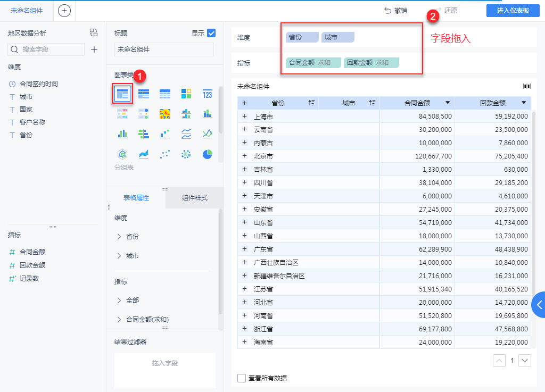Choose the colored treemap block chart type
545x392 pixels.
click(x=186, y=94)
